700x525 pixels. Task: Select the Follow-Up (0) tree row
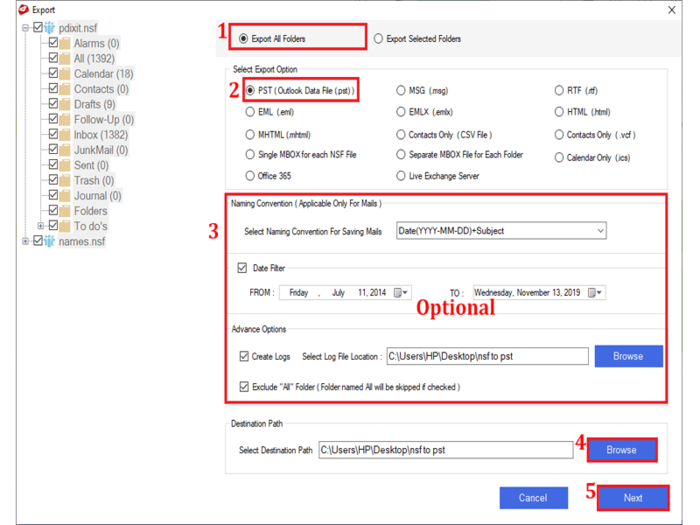(104, 120)
